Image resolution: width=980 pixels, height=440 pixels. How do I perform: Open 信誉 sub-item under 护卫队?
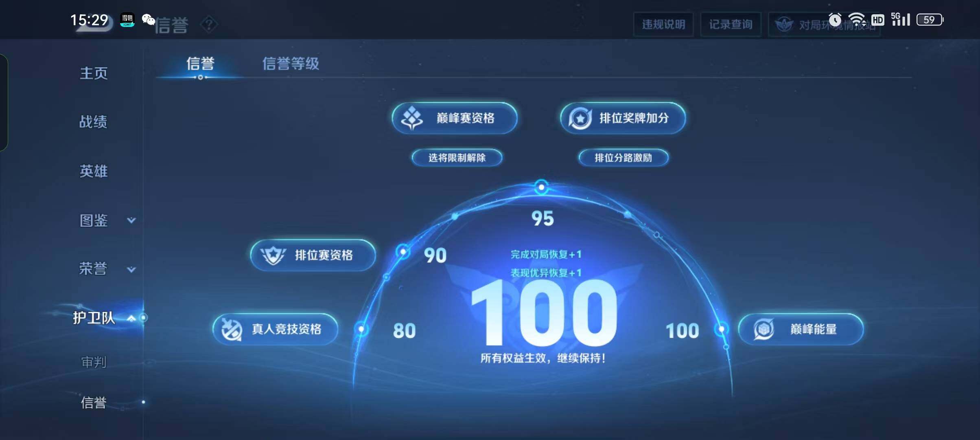coord(94,403)
